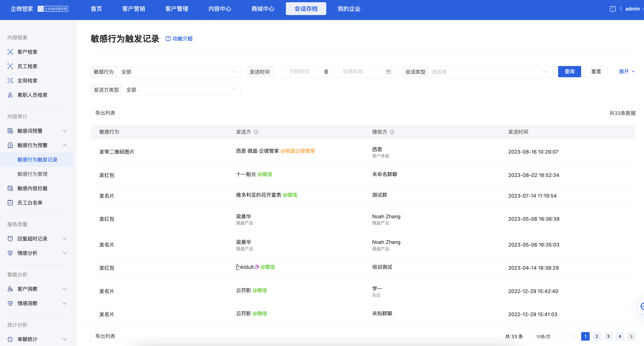
Task: Click the 敏感行为预警 shield icon
Action: tap(10, 145)
